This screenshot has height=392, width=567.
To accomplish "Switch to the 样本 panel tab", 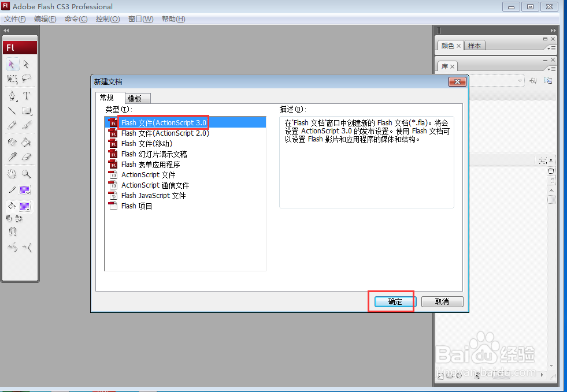I will tap(475, 46).
